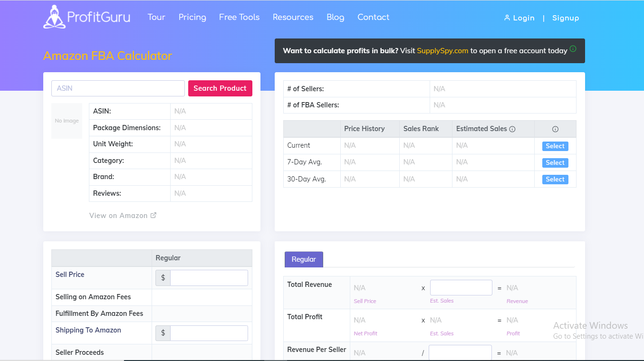Screen dimensions: 644x361
Task: Click the Seller Proceeds label
Action: coord(80,352)
